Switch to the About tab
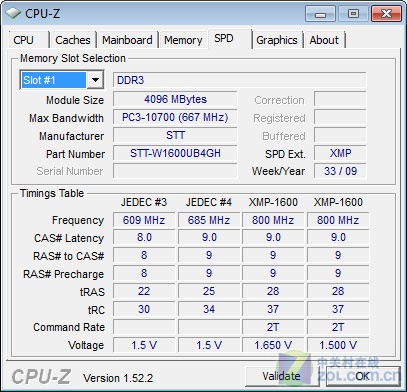407x392 pixels. pyautogui.click(x=324, y=40)
